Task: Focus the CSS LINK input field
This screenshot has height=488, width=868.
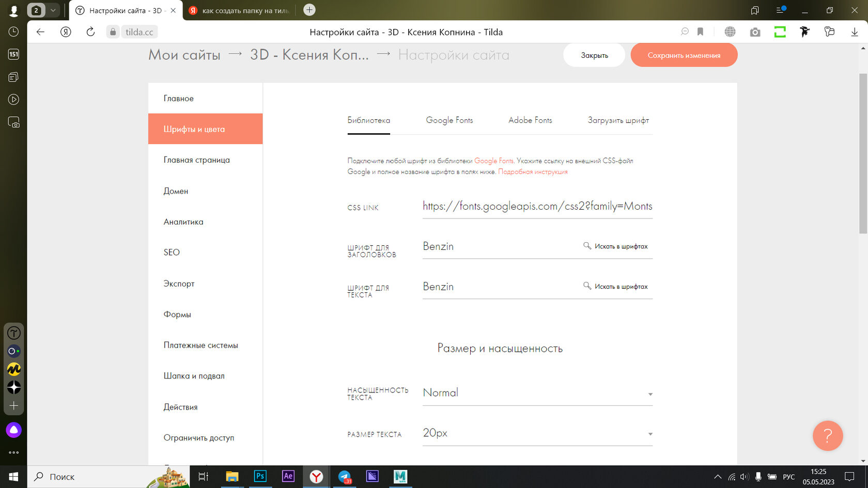Action: click(537, 207)
